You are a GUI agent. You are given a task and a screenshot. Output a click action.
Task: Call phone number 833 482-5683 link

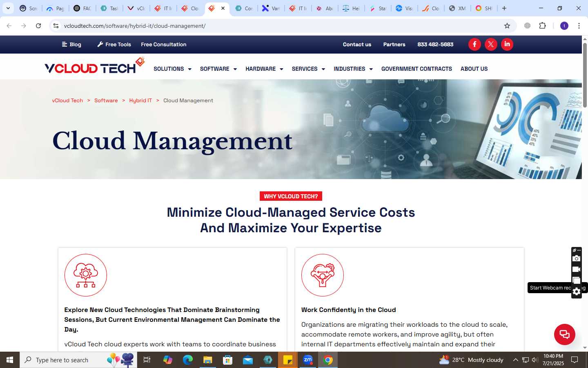pyautogui.click(x=435, y=44)
